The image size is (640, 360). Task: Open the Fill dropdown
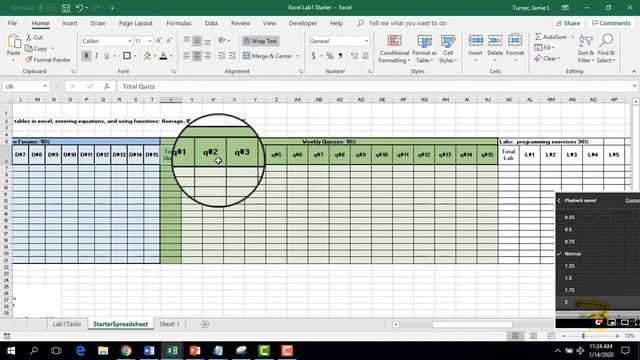(544, 48)
